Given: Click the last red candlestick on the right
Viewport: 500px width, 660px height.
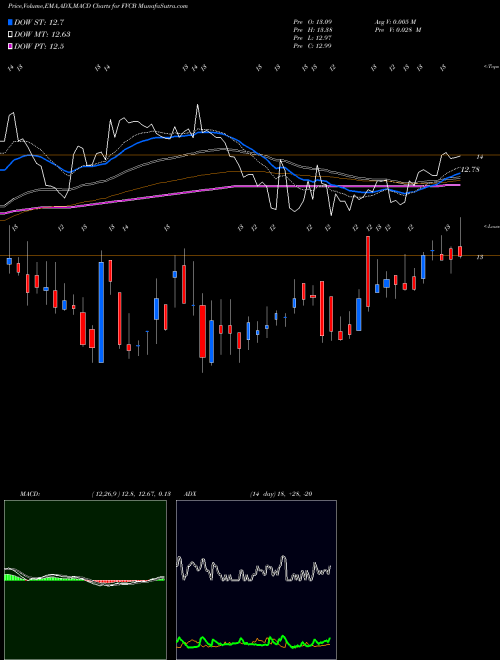Looking at the screenshot, I should pyautogui.click(x=460, y=251).
